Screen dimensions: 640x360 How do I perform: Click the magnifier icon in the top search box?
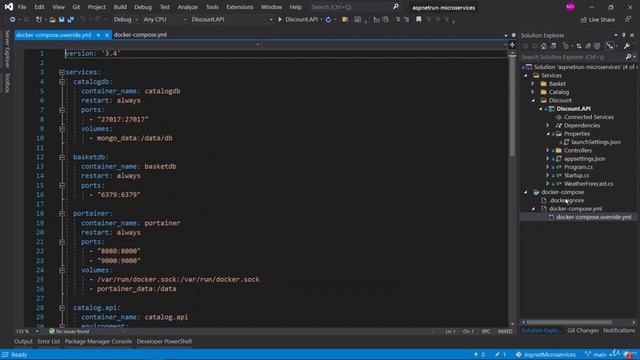click(396, 7)
